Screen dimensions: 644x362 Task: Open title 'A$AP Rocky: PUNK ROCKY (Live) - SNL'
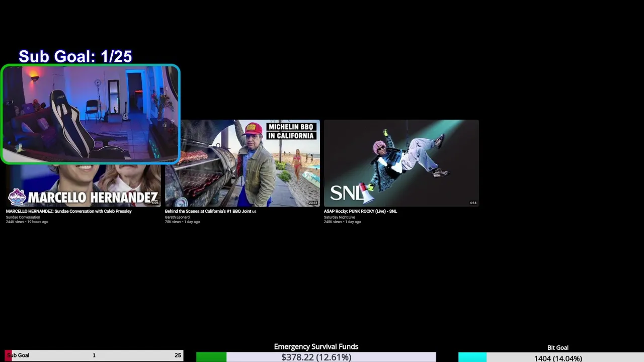(x=360, y=211)
